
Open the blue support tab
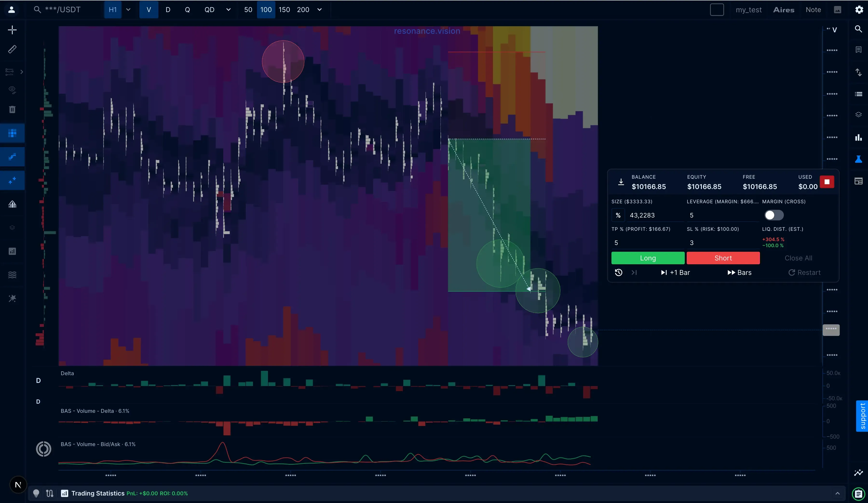click(862, 416)
